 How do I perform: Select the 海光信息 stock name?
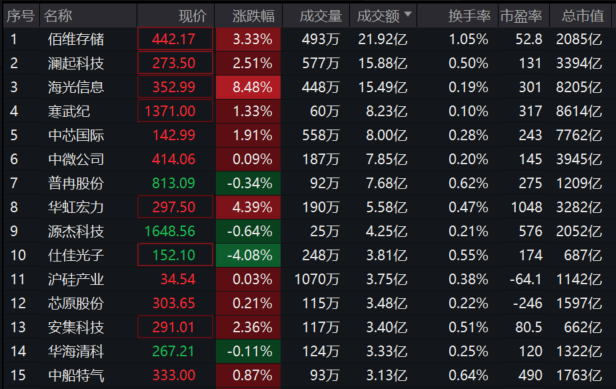pyautogui.click(x=76, y=87)
